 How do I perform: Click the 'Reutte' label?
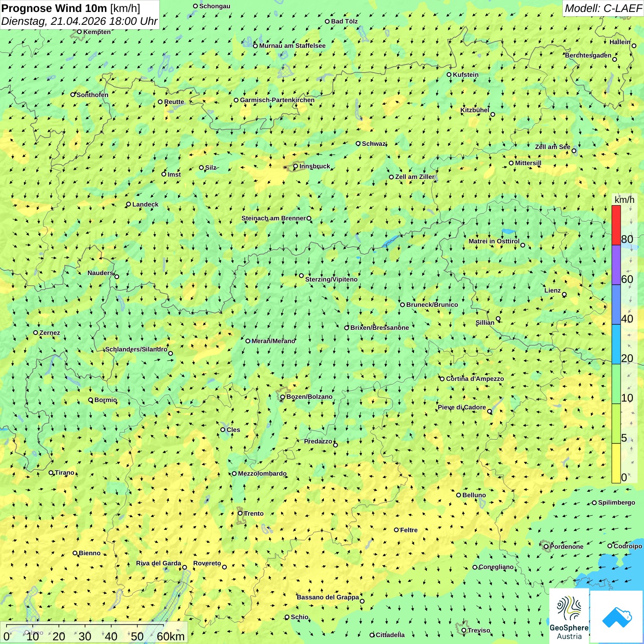tap(174, 102)
